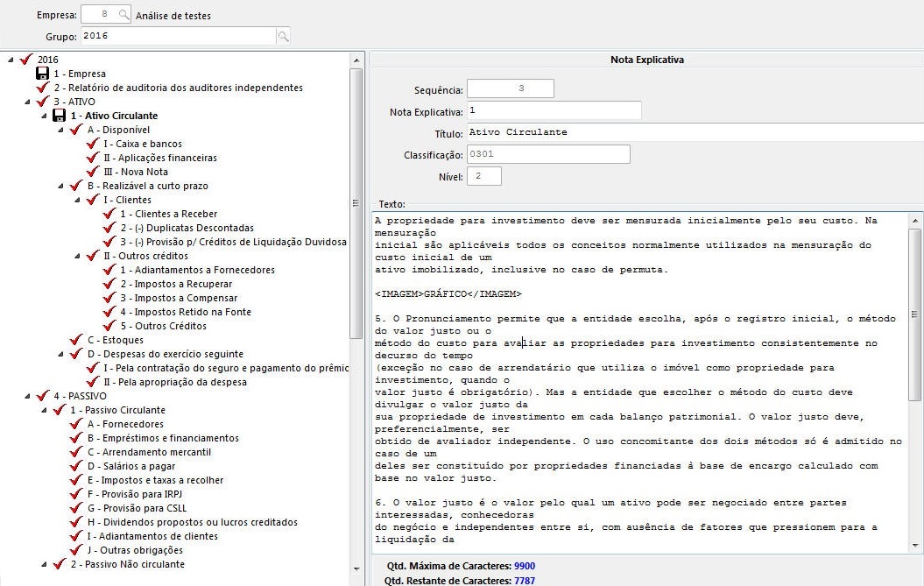The height and width of the screenshot is (586, 924).
Task: Click the tree panel scroll up arrow
Action: click(x=356, y=60)
